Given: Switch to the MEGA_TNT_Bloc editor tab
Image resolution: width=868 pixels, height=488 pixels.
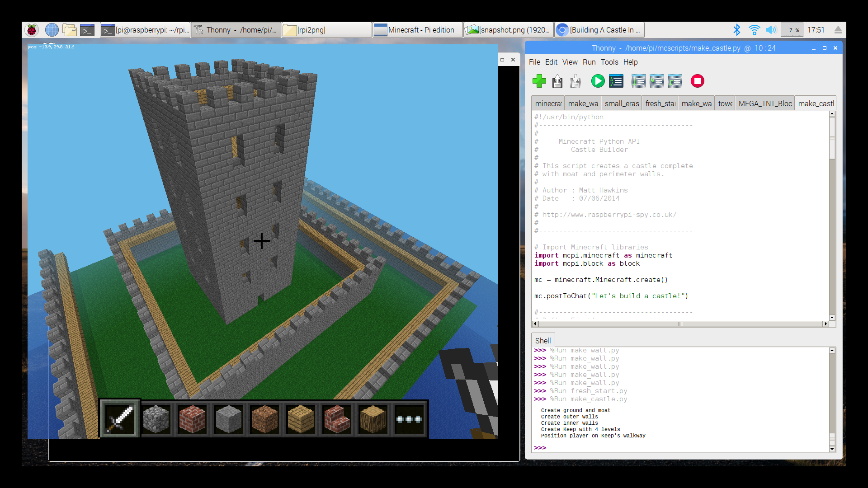Looking at the screenshot, I should 765,103.
